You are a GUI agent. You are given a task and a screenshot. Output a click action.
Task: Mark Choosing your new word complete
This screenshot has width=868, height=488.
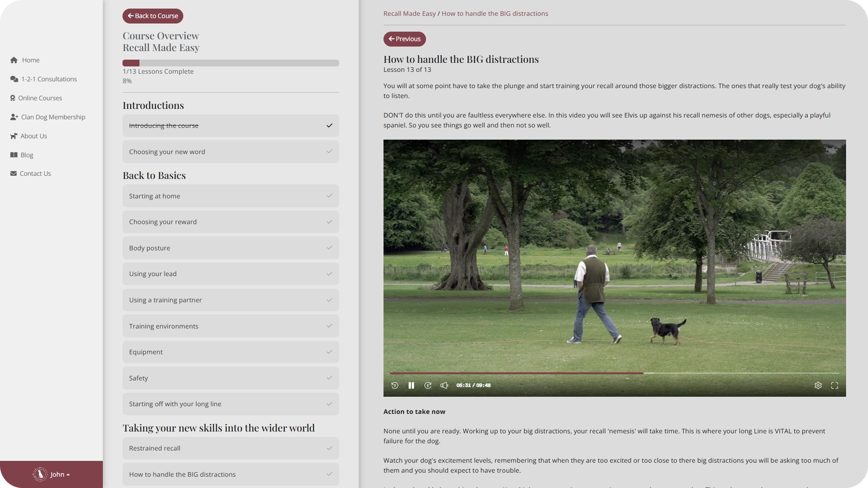pos(329,152)
